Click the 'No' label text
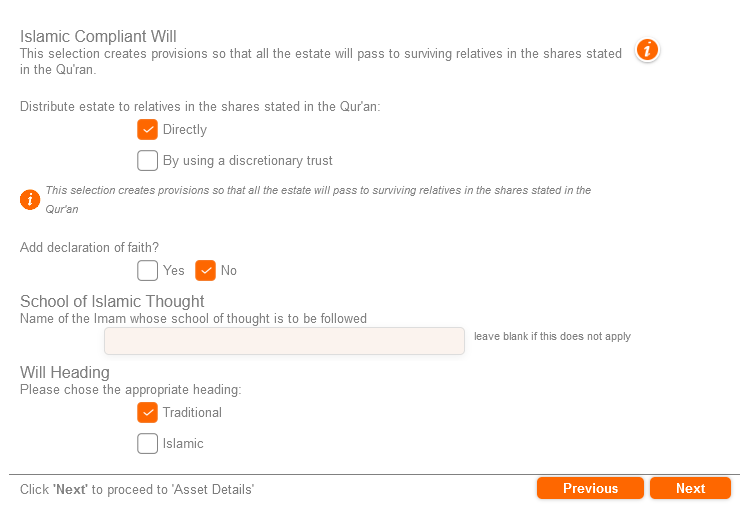Viewport: 749px width, 517px height. point(229,270)
